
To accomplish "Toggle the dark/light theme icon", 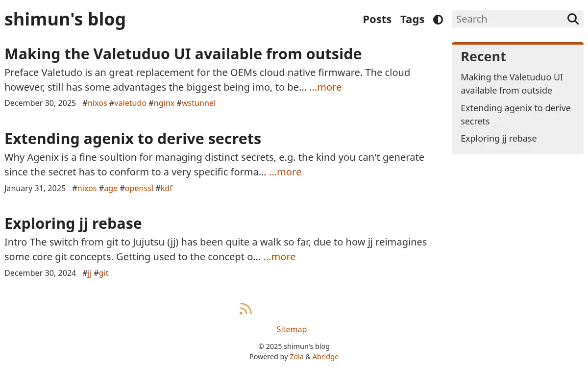I will point(438,20).
